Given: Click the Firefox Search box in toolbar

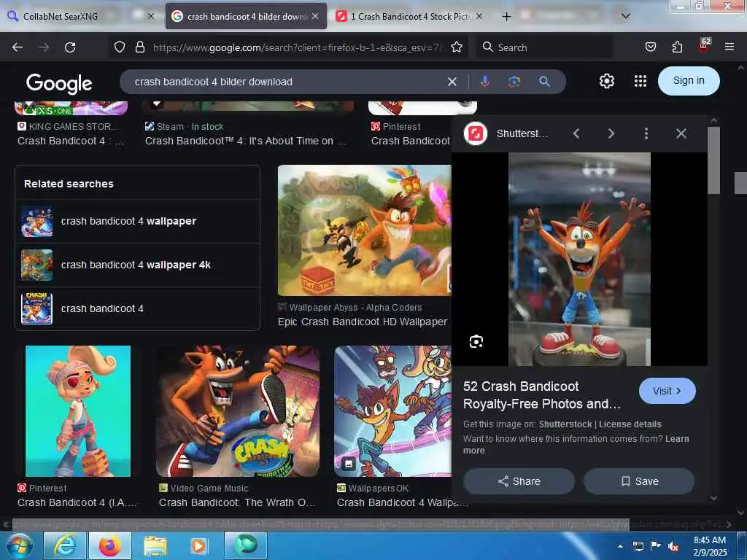Looking at the screenshot, I should (544, 47).
